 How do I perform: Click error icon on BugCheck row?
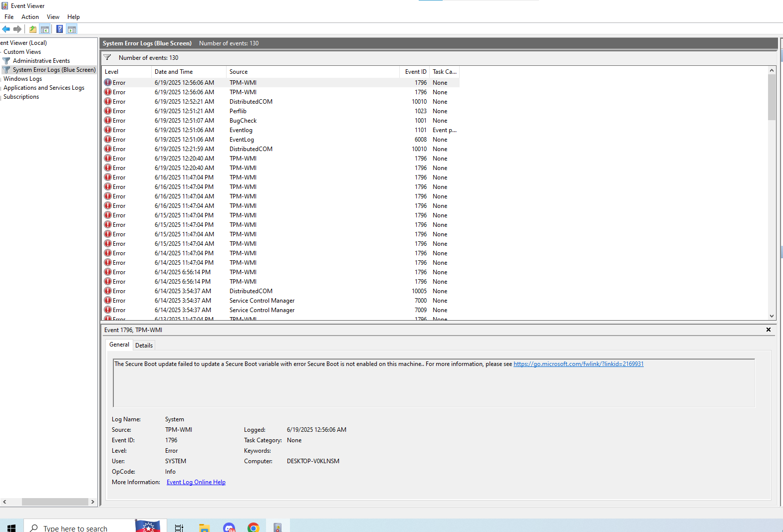[108, 120]
